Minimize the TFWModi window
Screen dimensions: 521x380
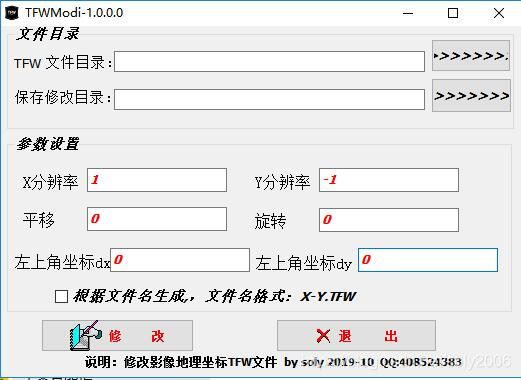pos(408,13)
